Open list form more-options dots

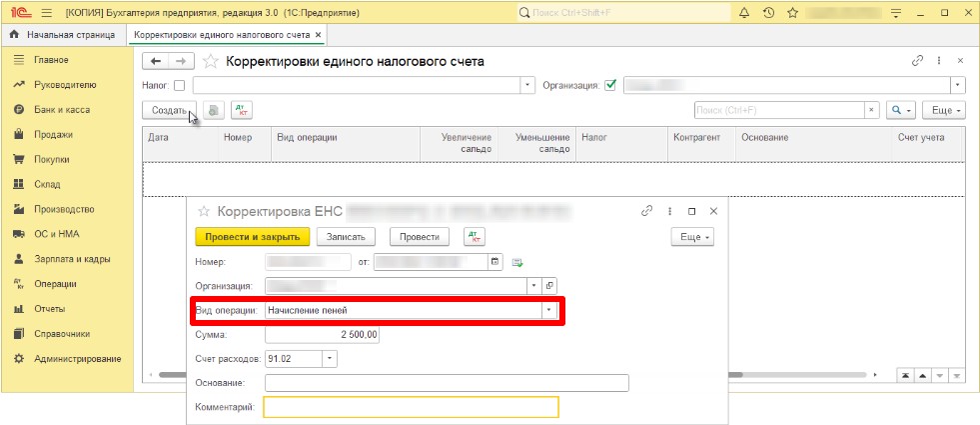tap(939, 61)
